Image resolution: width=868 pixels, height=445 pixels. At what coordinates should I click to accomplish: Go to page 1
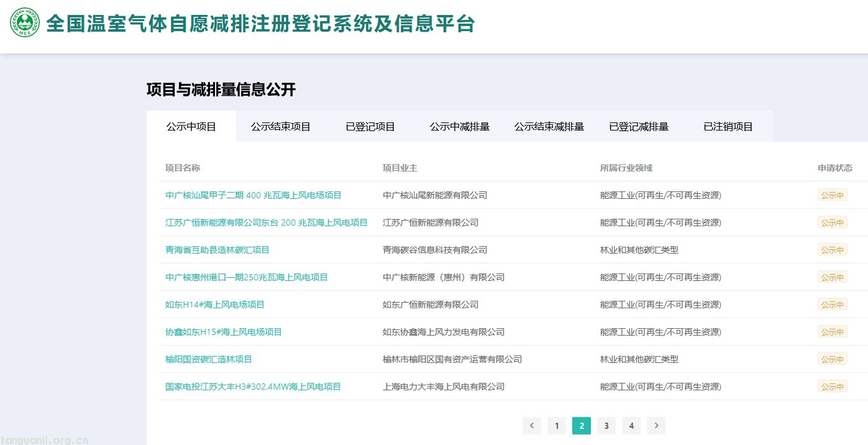(557, 426)
